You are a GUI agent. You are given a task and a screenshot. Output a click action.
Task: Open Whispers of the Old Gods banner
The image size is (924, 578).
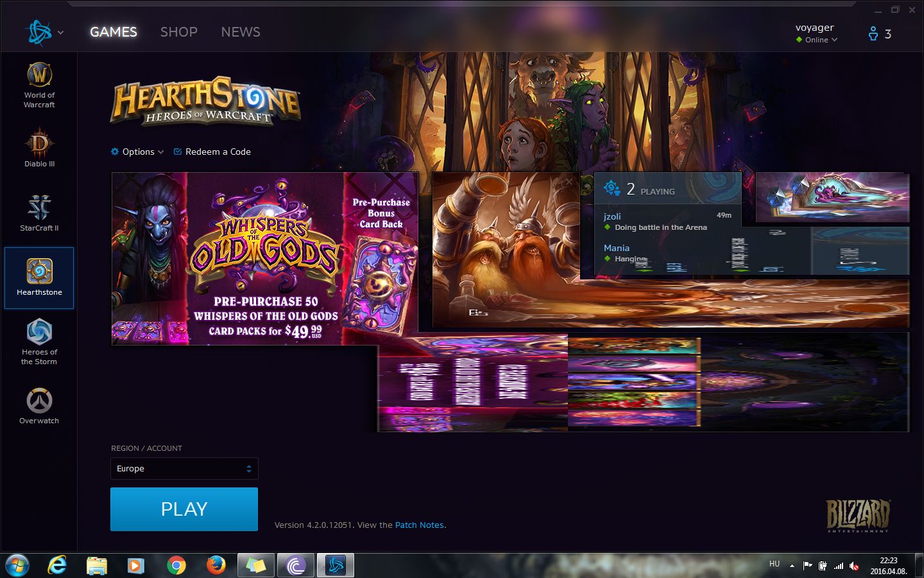click(265, 259)
